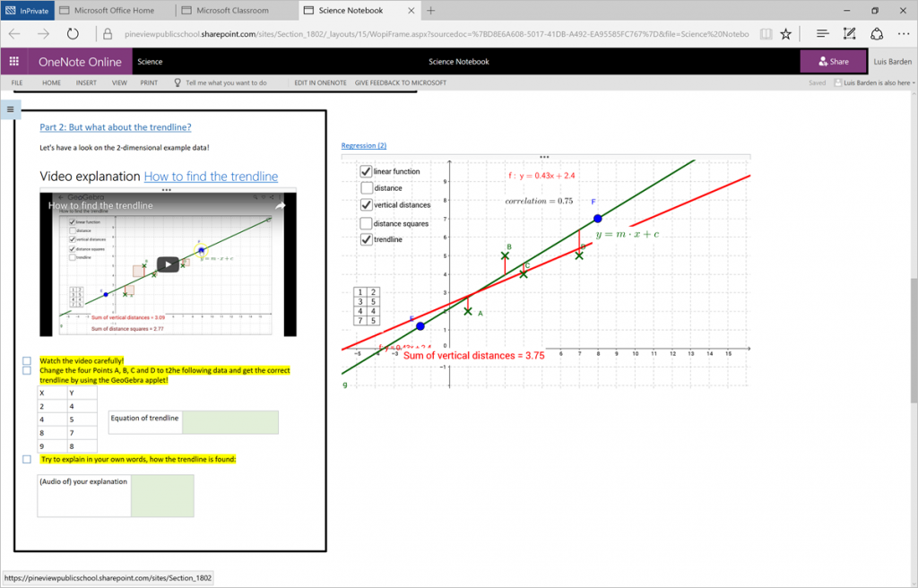The height and width of the screenshot is (588, 918).
Task: Uncheck the vertical distances checkbox
Action: coord(366,205)
